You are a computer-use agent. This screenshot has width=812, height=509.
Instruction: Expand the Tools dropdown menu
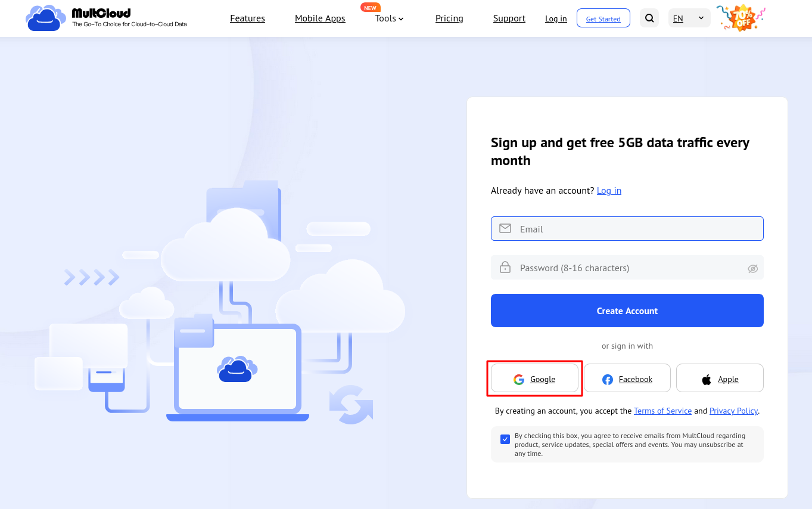click(390, 18)
